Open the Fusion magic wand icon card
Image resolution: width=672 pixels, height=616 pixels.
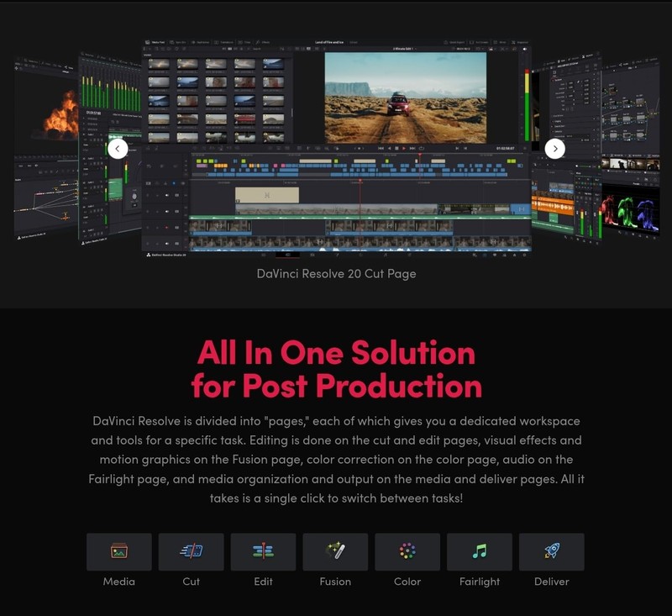point(335,551)
